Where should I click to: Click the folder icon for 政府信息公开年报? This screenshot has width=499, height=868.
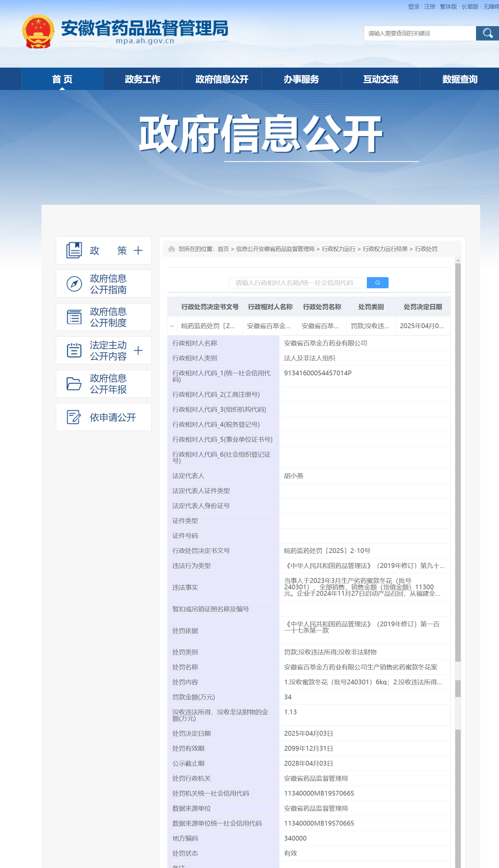[74, 384]
